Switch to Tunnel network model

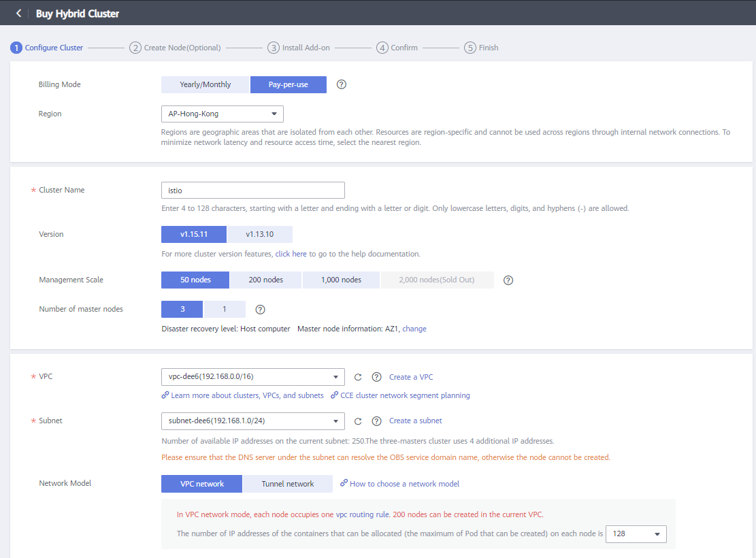[288, 484]
